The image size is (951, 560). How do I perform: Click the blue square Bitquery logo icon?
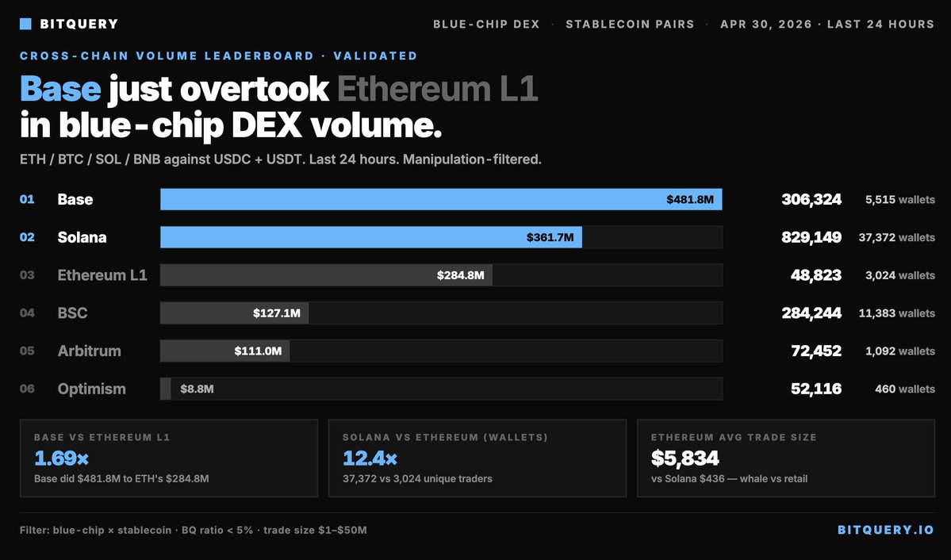25,24
